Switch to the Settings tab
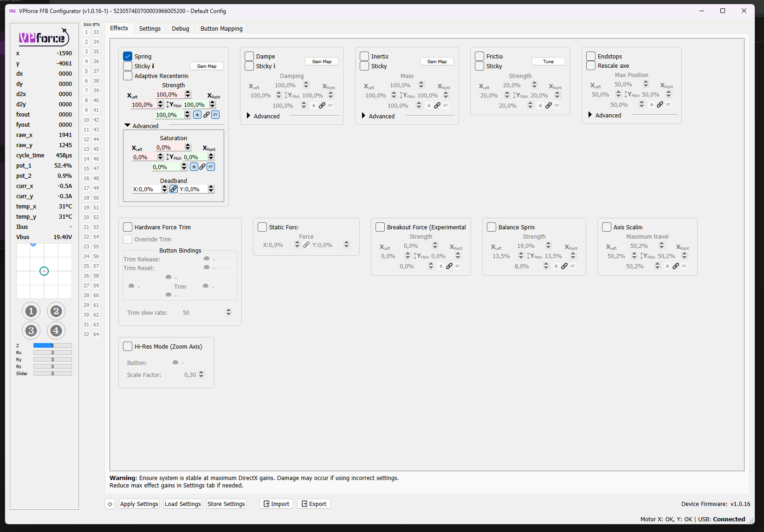Screen dimensions: 764x532 tap(150, 28)
